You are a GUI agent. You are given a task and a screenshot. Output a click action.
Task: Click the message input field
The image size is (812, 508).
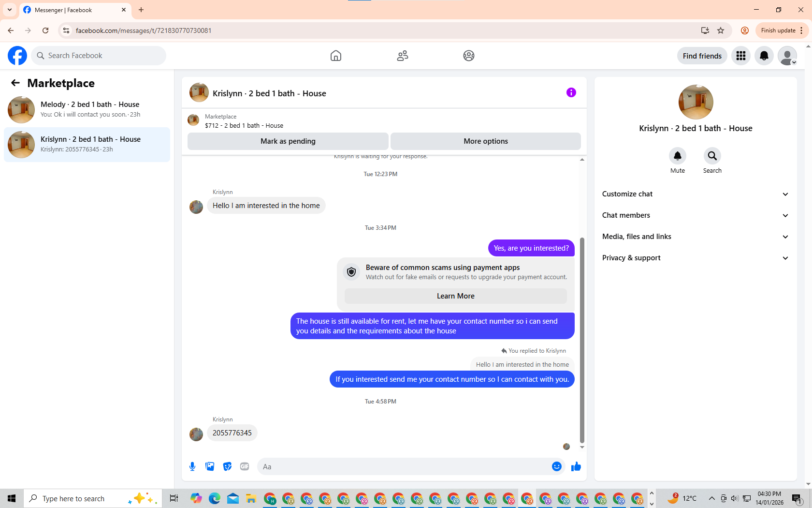coord(404,466)
